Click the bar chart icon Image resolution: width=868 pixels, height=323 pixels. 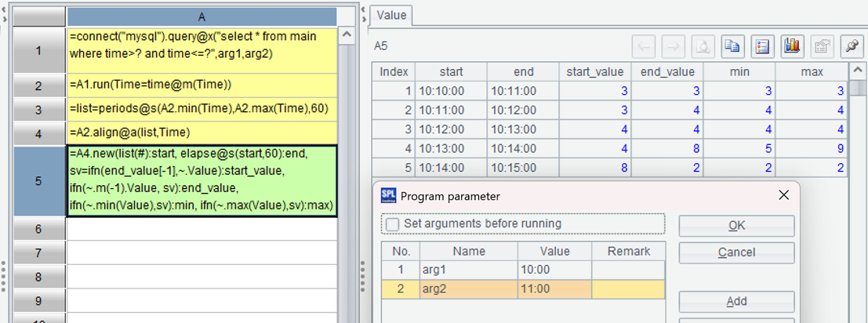click(792, 46)
